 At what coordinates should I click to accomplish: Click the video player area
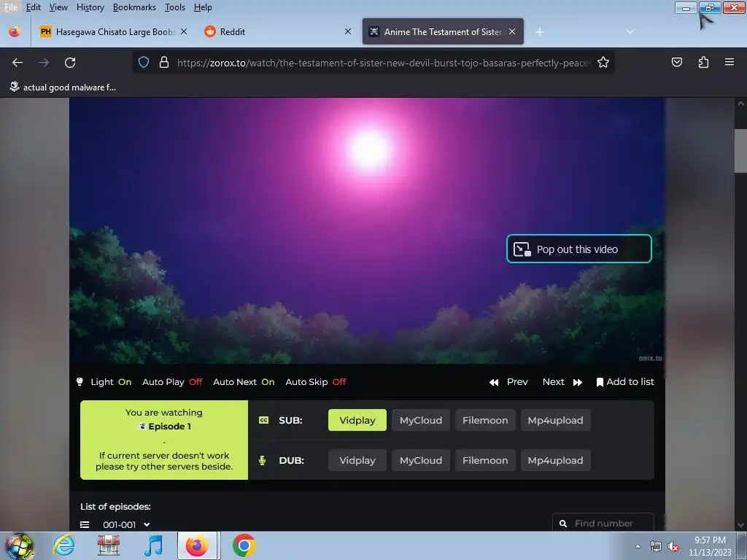tap(368, 230)
